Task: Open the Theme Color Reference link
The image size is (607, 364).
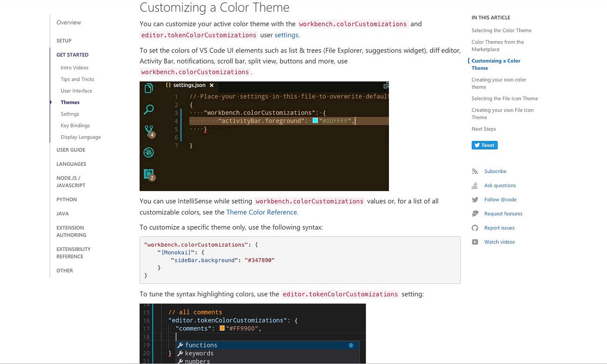Action: [261, 212]
